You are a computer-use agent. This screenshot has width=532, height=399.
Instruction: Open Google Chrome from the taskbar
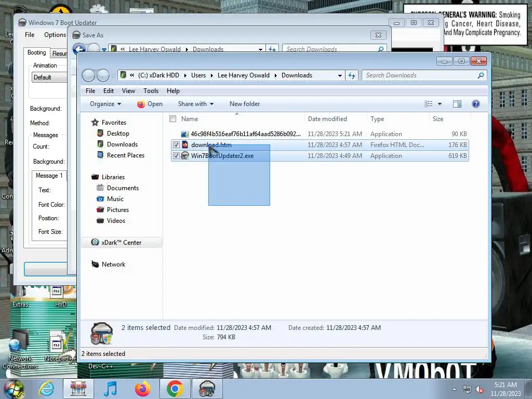[x=175, y=389]
